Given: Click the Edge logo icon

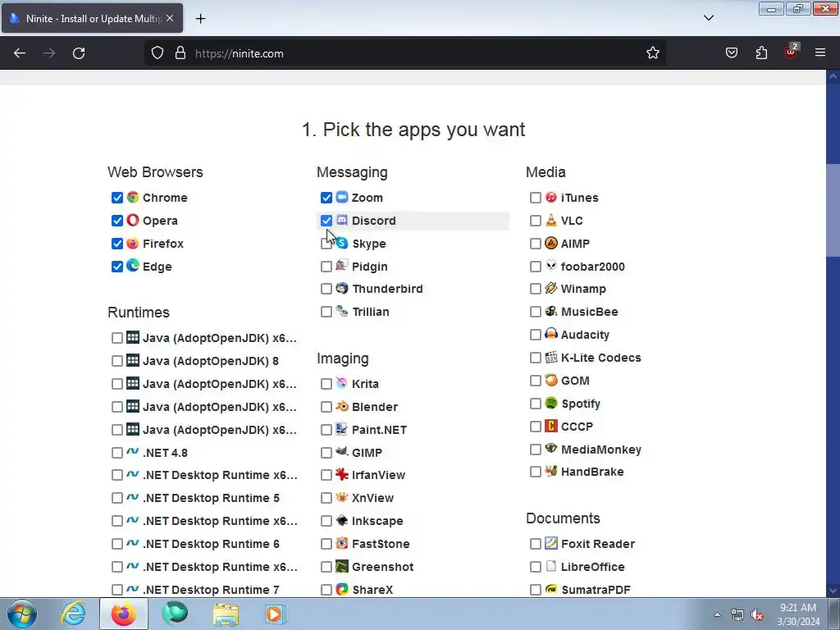Looking at the screenshot, I should [x=133, y=266].
